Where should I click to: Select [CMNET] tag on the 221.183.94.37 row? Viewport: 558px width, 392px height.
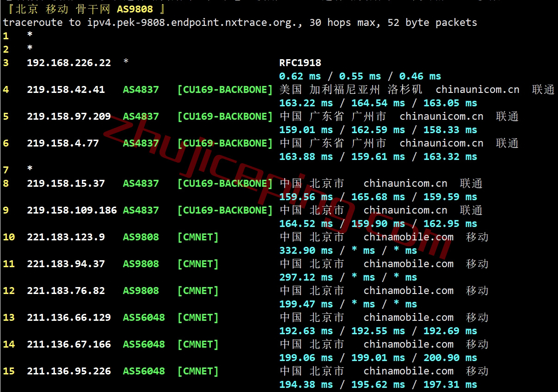click(x=198, y=264)
